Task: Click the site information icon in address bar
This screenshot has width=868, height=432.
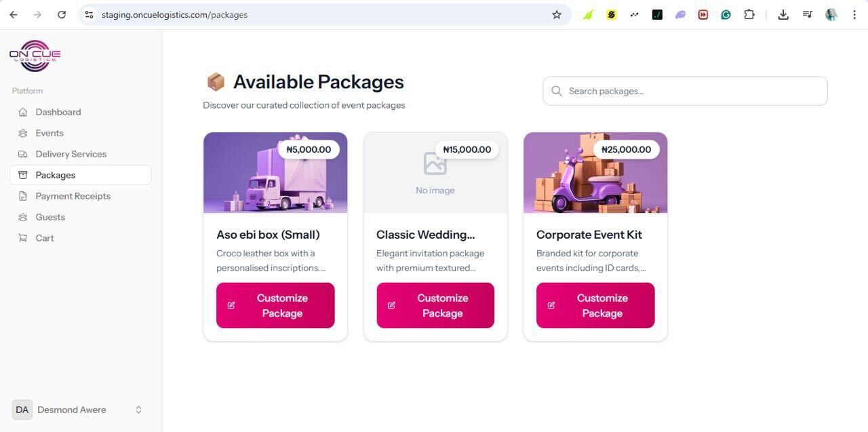Action: point(89,14)
